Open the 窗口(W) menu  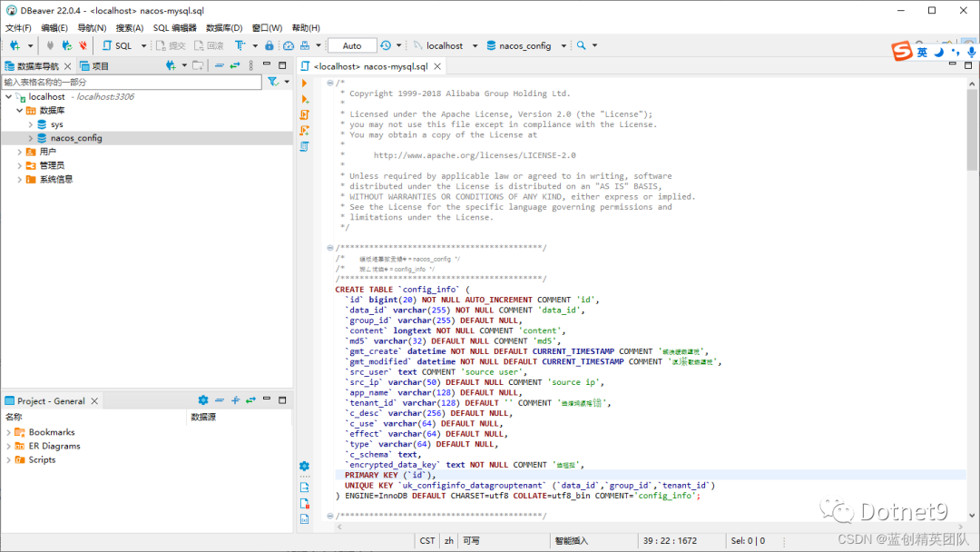click(268, 28)
